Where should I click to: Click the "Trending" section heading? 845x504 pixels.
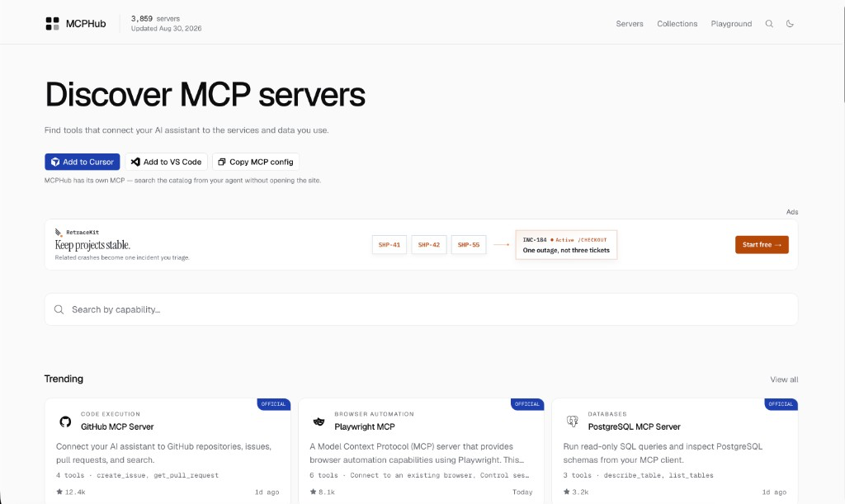pyautogui.click(x=64, y=379)
